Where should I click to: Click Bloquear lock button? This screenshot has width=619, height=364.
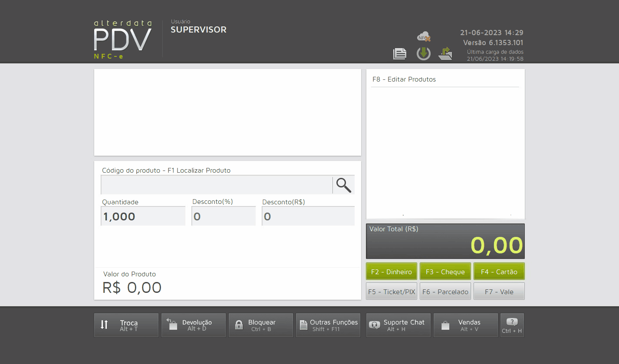(x=261, y=325)
